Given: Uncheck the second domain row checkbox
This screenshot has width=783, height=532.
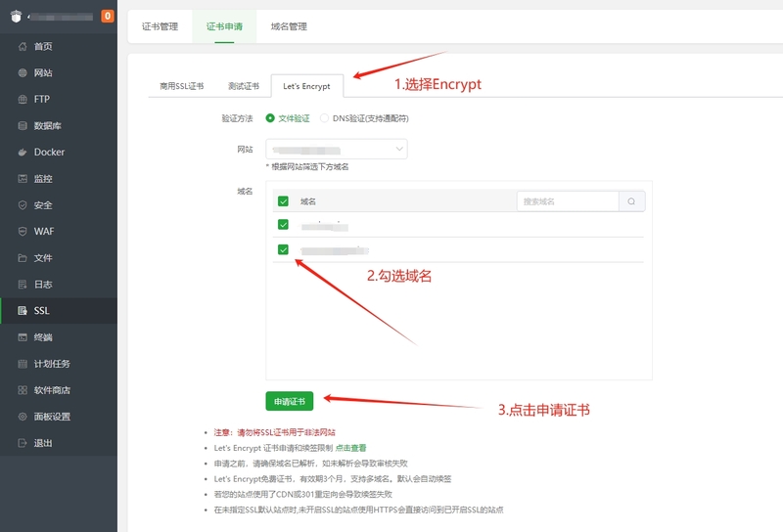Looking at the screenshot, I should tap(283, 249).
